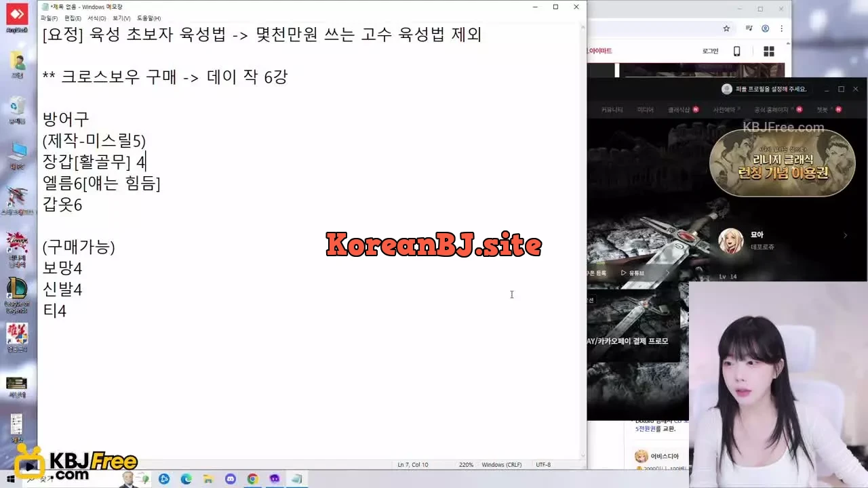
Task: Open the 도움말(H) menu in Notepad
Action: coord(149,18)
